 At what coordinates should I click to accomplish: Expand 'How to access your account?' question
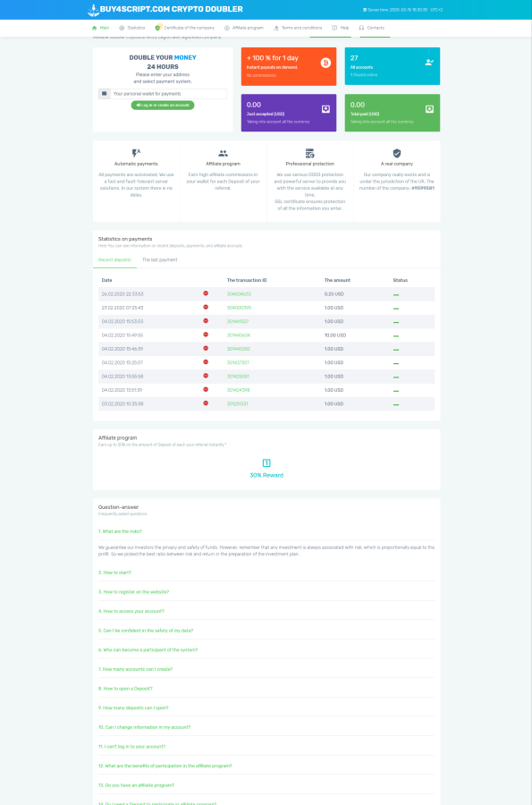tap(131, 611)
